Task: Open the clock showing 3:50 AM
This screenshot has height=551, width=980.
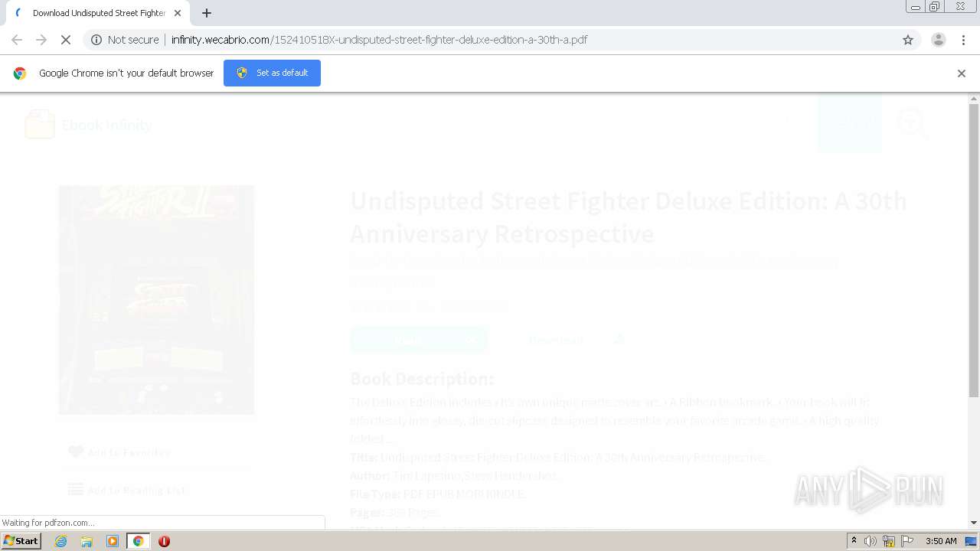Action: [x=941, y=541]
